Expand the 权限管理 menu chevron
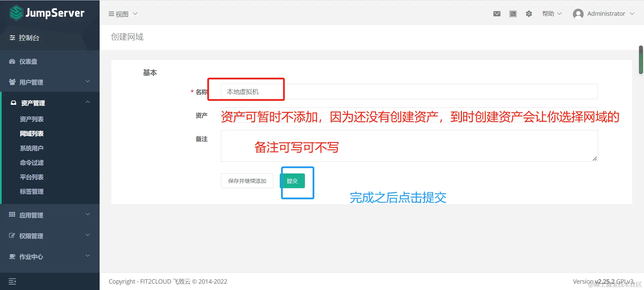This screenshot has height=290, width=644. click(88, 235)
